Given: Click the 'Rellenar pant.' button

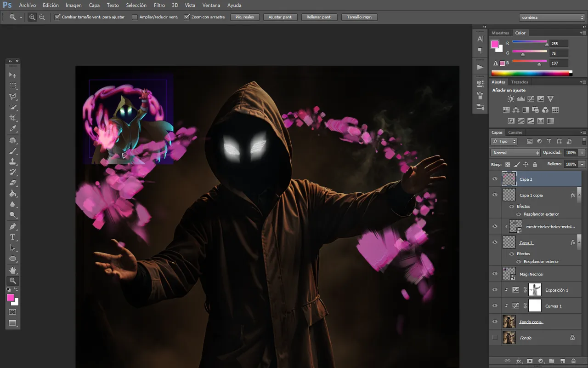Looking at the screenshot, I should [319, 17].
